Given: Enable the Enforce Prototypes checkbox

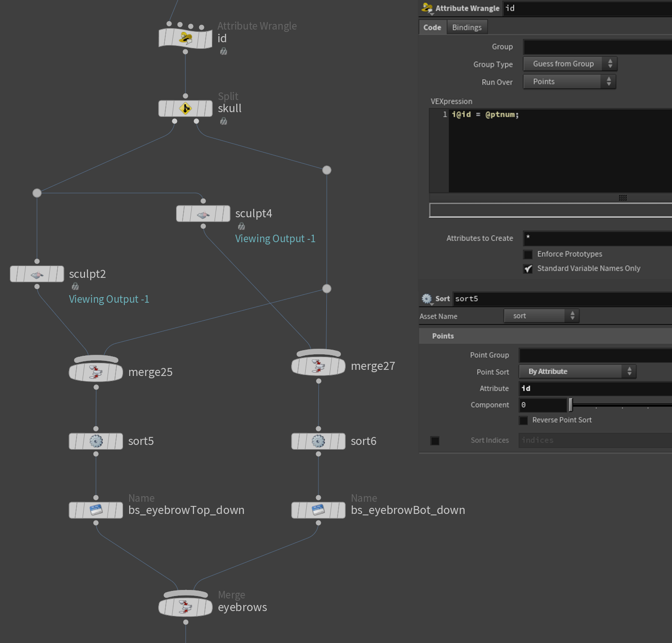Looking at the screenshot, I should pyautogui.click(x=528, y=254).
